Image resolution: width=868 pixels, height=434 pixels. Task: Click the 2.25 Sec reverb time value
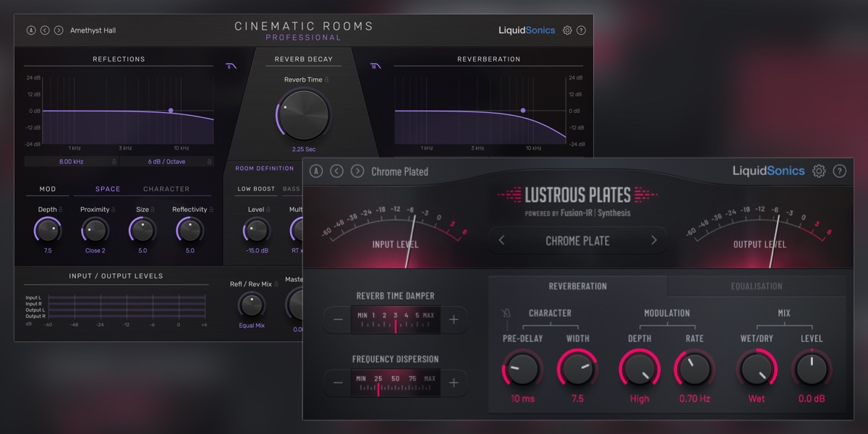(x=304, y=149)
